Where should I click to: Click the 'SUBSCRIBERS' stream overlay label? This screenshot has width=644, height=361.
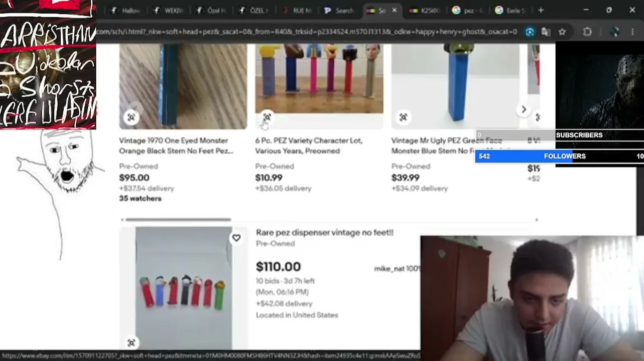(x=579, y=135)
